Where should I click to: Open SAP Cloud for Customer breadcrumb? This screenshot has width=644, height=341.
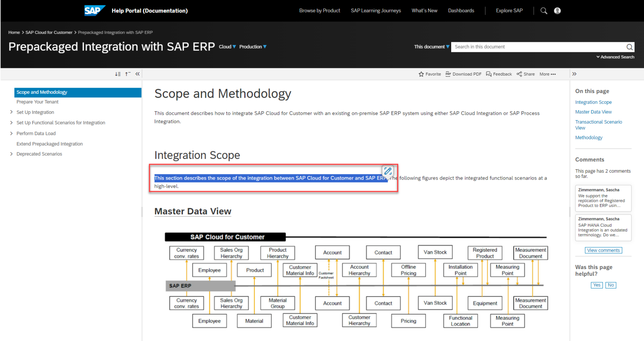[x=49, y=33]
